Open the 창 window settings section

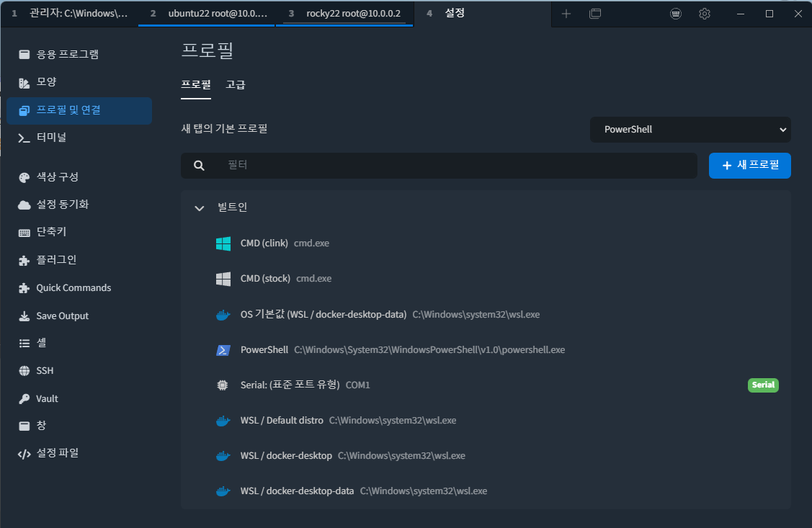(79, 426)
